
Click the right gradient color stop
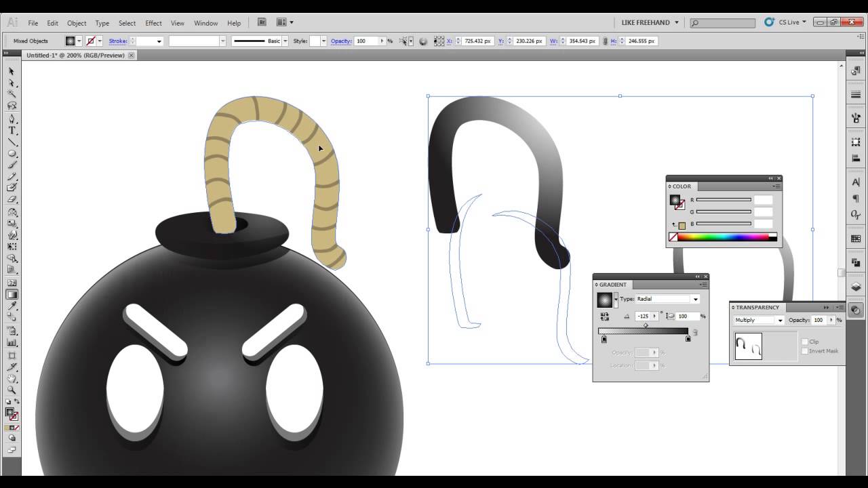pos(688,339)
